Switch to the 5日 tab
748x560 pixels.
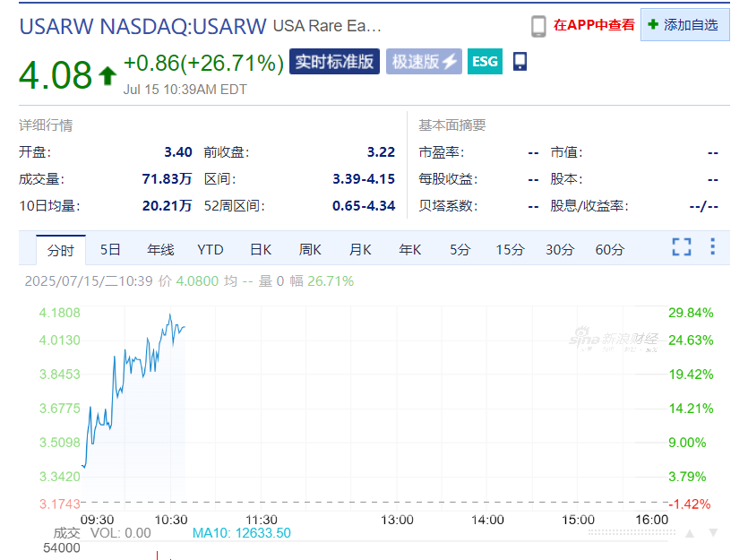pyautogui.click(x=110, y=249)
